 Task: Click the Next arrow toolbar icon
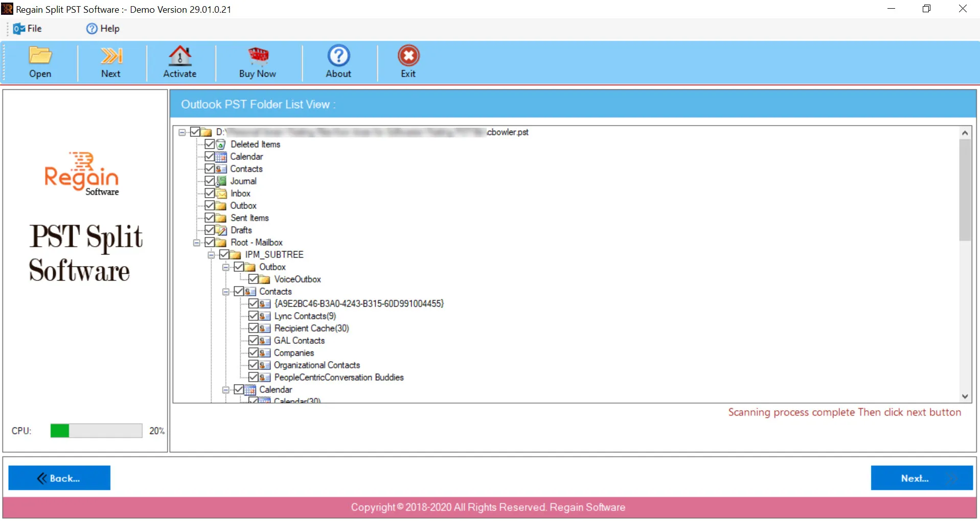click(x=111, y=55)
